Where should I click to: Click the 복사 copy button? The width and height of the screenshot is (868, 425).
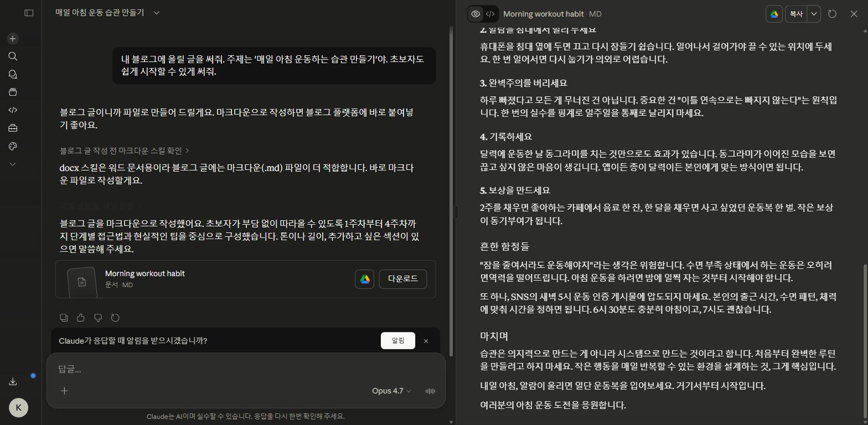pyautogui.click(x=796, y=14)
